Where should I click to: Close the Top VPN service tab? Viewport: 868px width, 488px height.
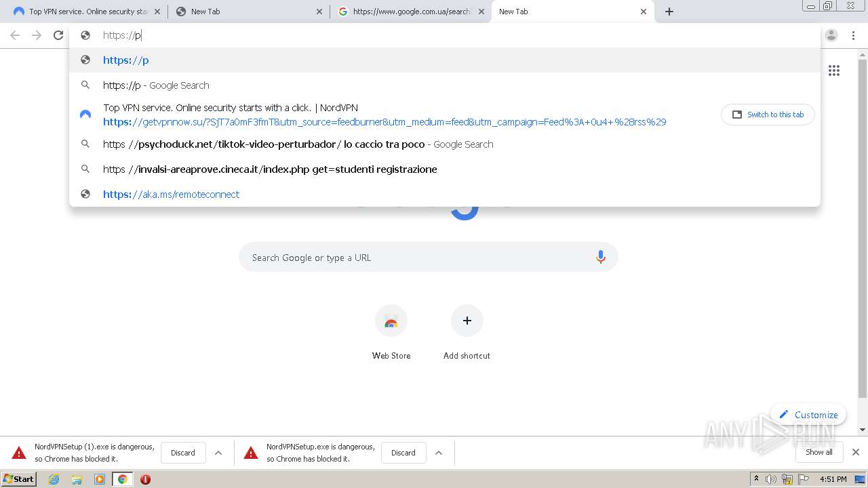157,12
